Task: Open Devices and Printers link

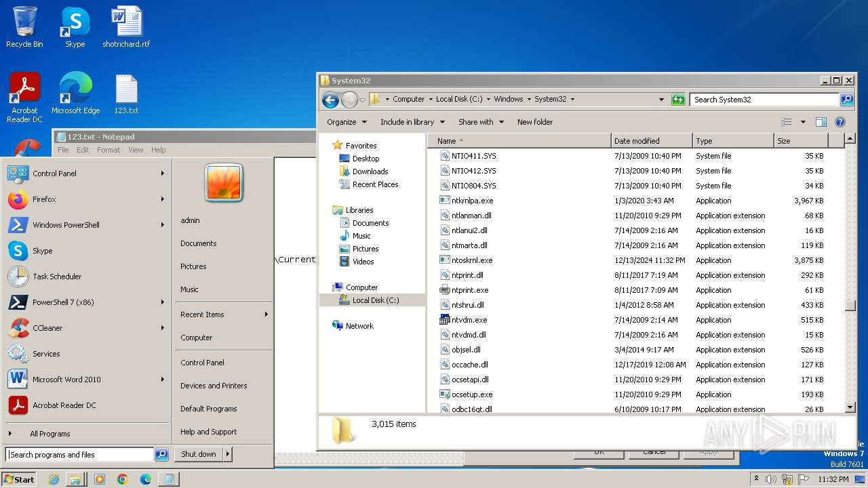Action: pos(214,386)
